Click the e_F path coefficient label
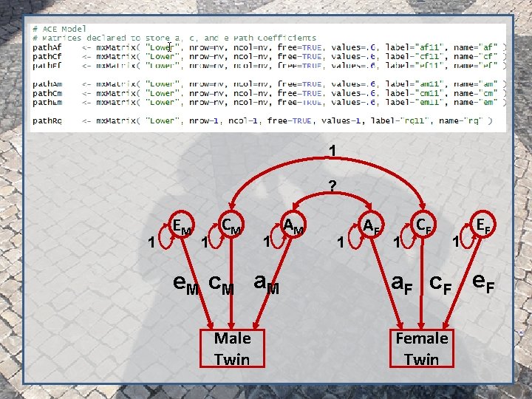The image size is (532, 399). pyautogui.click(x=483, y=283)
